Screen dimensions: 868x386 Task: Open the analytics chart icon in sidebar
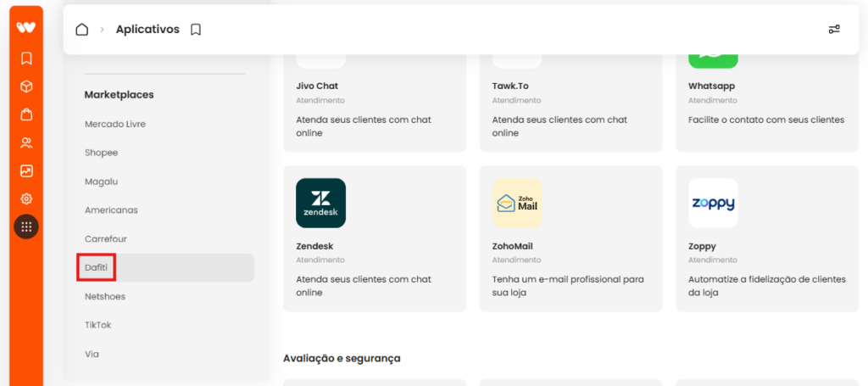[x=26, y=171]
